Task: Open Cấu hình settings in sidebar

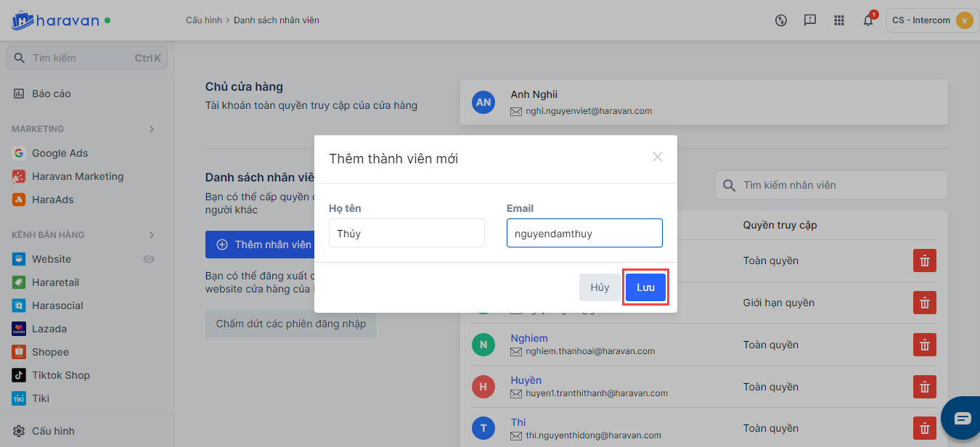Action: [53, 431]
